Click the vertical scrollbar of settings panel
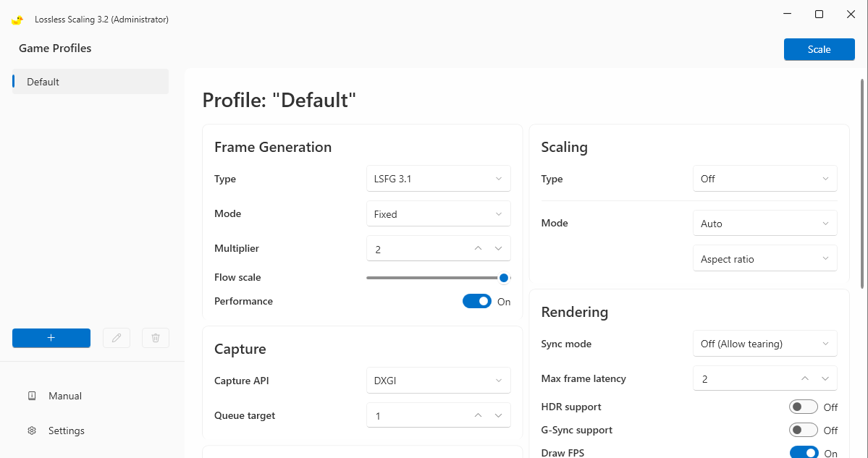The height and width of the screenshot is (458, 868). tap(862, 183)
